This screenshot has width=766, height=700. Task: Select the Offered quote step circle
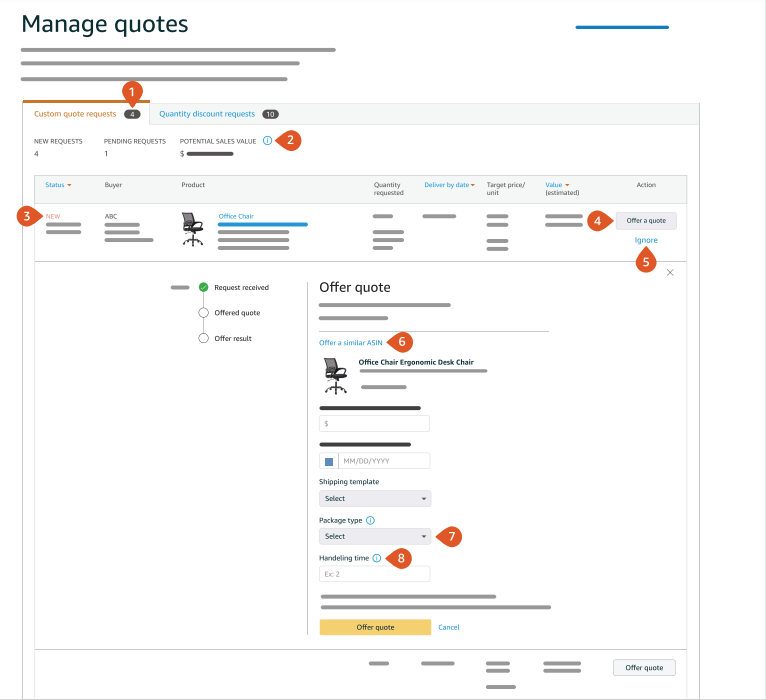(x=204, y=313)
